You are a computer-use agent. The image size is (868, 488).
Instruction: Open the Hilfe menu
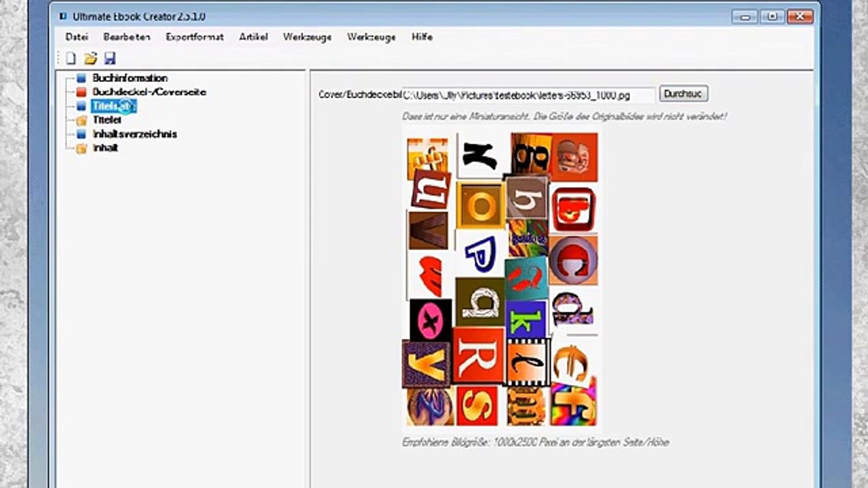(422, 37)
